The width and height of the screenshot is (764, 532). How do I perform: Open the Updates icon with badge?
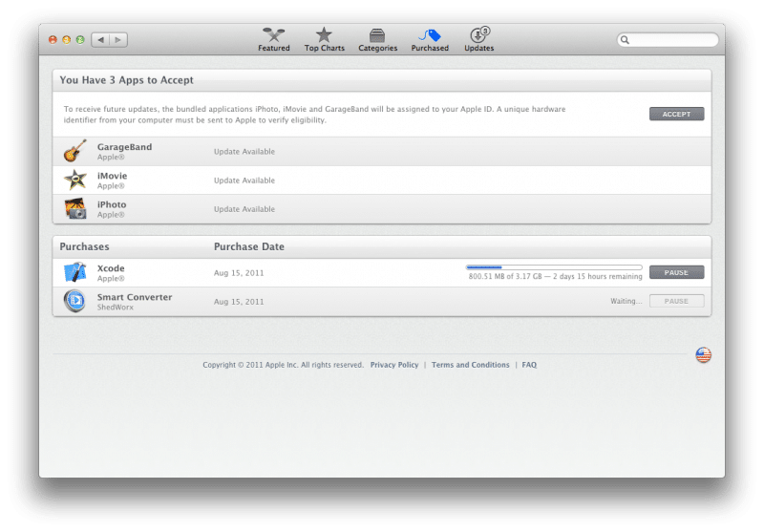point(479,34)
